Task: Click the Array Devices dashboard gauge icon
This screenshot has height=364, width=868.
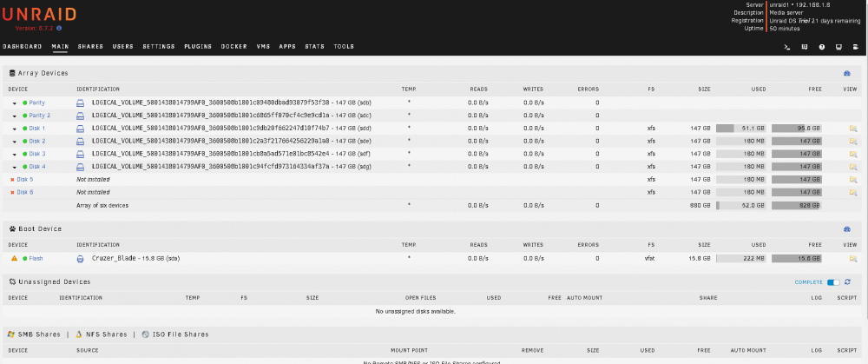Action: (x=846, y=73)
